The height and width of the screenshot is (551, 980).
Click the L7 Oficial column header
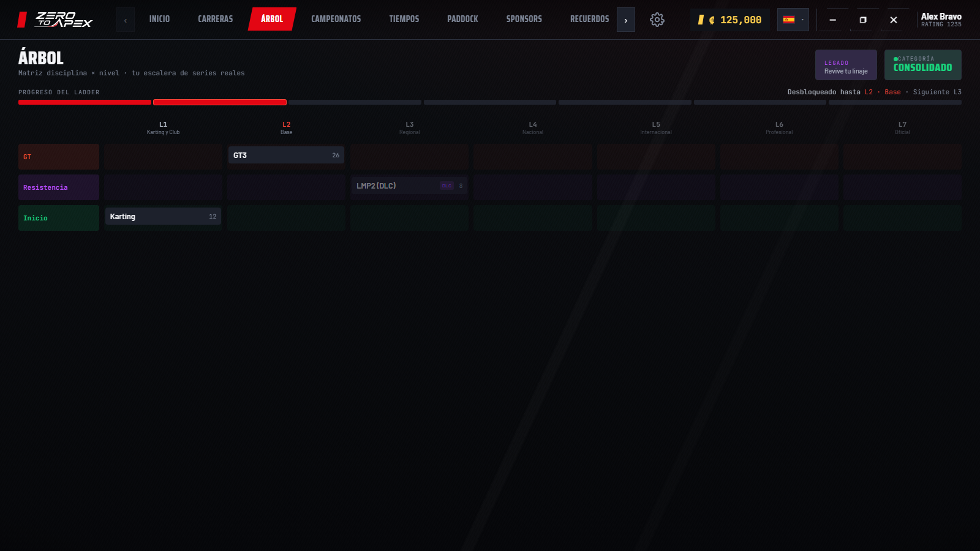tap(902, 128)
